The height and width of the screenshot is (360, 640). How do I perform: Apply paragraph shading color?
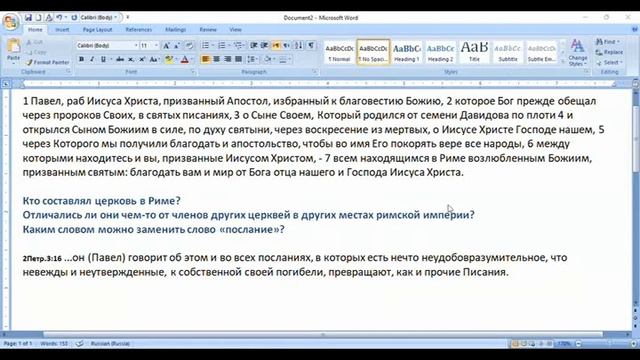268,59
